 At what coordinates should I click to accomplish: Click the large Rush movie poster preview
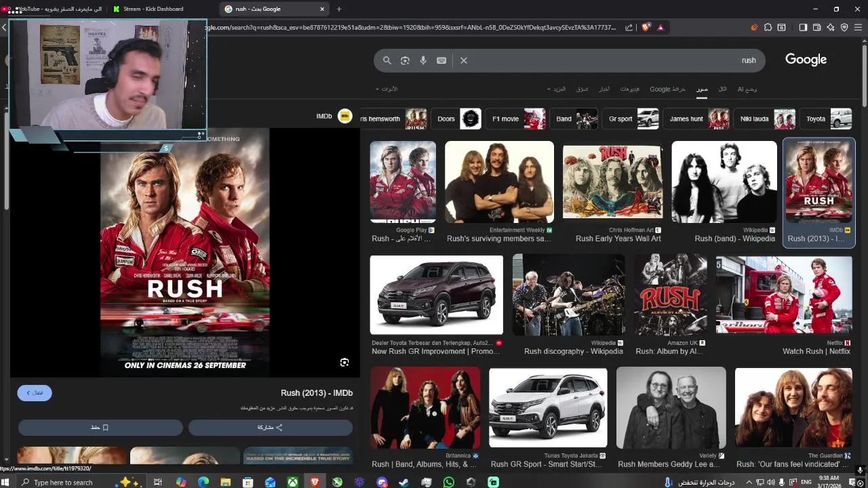pos(184,252)
